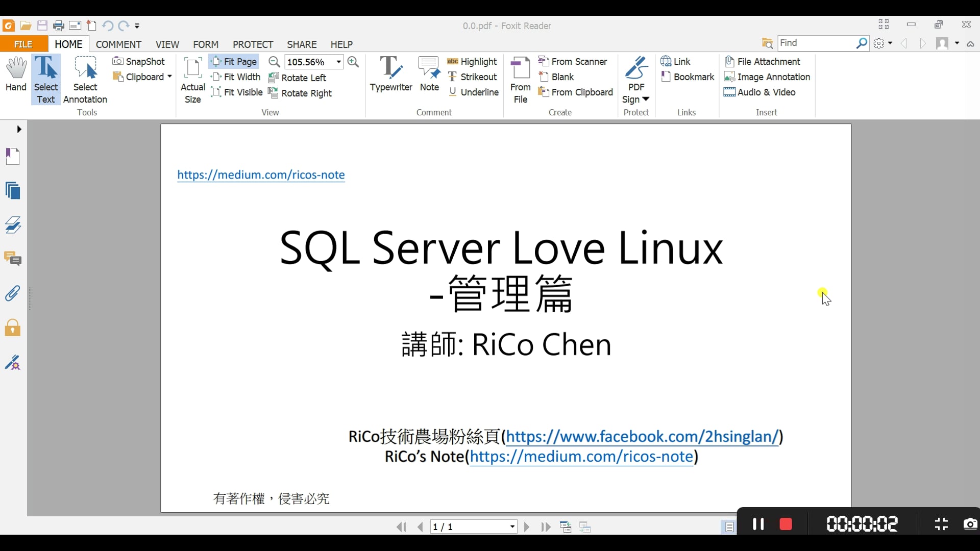980x551 pixels.
Task: Open the FILE menu
Action: (x=23, y=44)
